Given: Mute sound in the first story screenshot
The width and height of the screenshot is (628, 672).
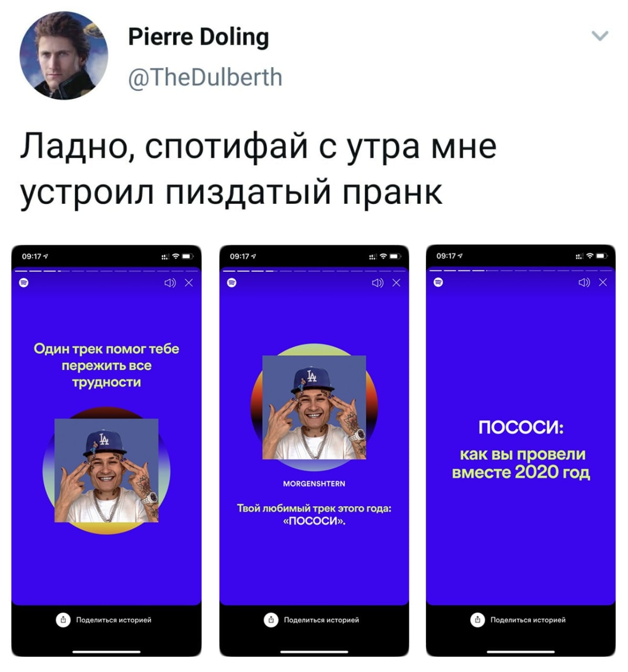Looking at the screenshot, I should (170, 283).
